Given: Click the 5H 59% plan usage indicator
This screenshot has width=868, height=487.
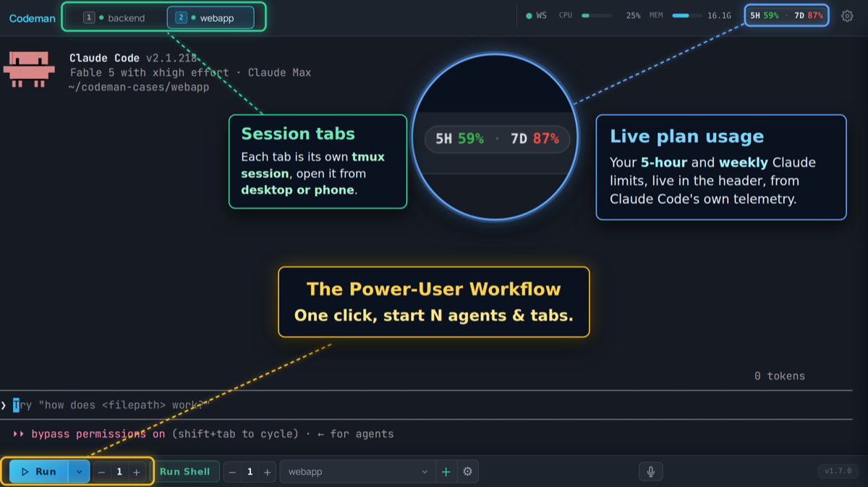Looking at the screenshot, I should coord(765,15).
